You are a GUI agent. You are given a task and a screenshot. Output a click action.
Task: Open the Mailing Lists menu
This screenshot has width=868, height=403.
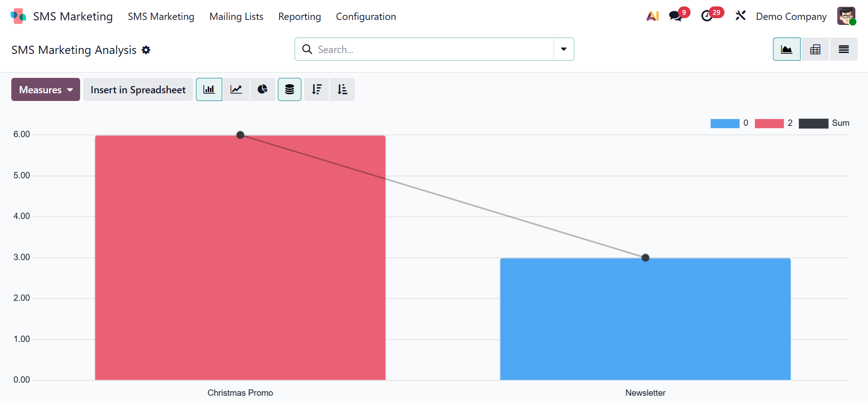[x=236, y=17]
